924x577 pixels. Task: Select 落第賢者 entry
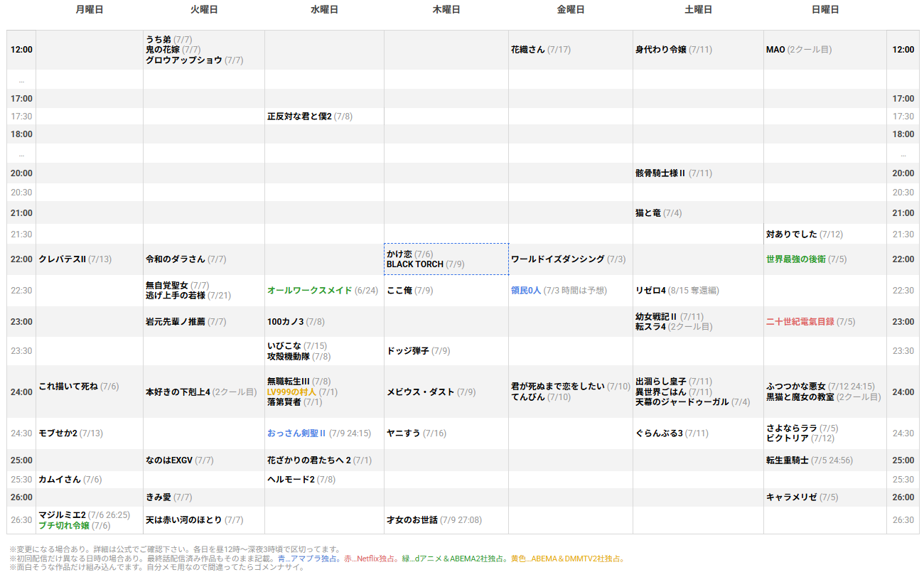(284, 402)
